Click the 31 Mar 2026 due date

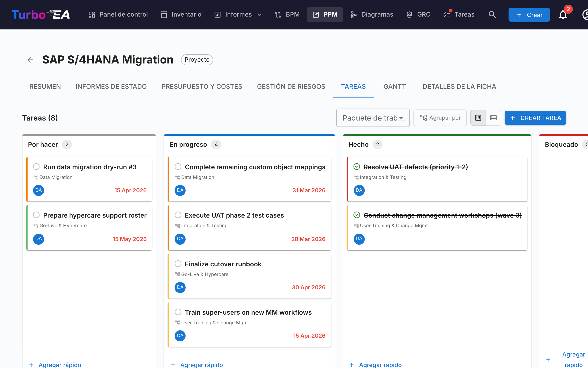tap(309, 190)
